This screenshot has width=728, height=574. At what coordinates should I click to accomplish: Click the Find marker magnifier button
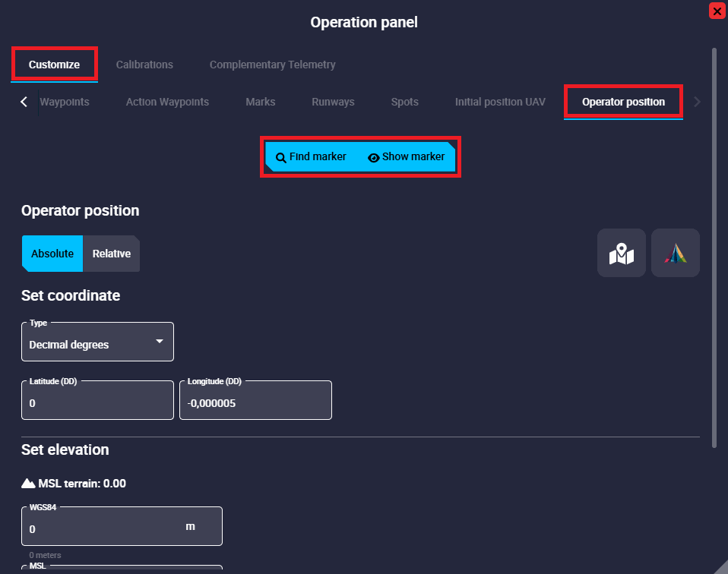click(311, 157)
